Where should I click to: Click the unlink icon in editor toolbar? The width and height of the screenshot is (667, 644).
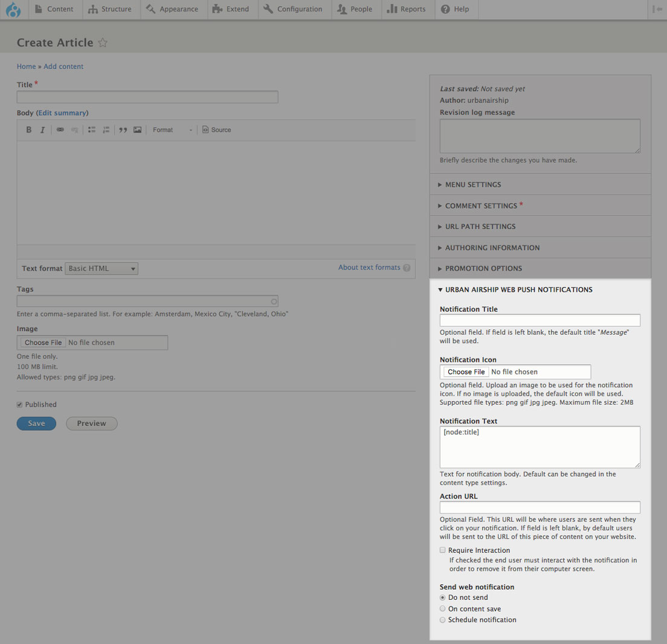click(74, 130)
